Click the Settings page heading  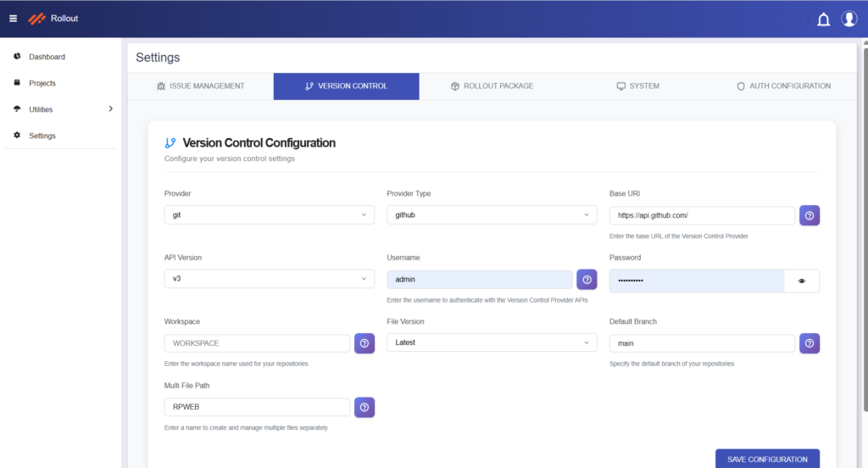coord(158,58)
